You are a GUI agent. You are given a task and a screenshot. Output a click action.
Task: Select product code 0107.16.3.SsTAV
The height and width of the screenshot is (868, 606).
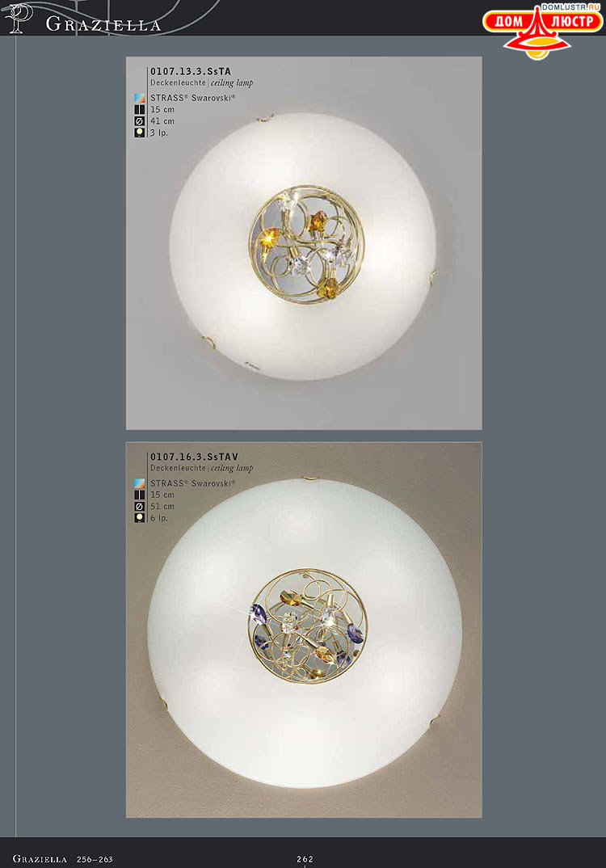[194, 457]
